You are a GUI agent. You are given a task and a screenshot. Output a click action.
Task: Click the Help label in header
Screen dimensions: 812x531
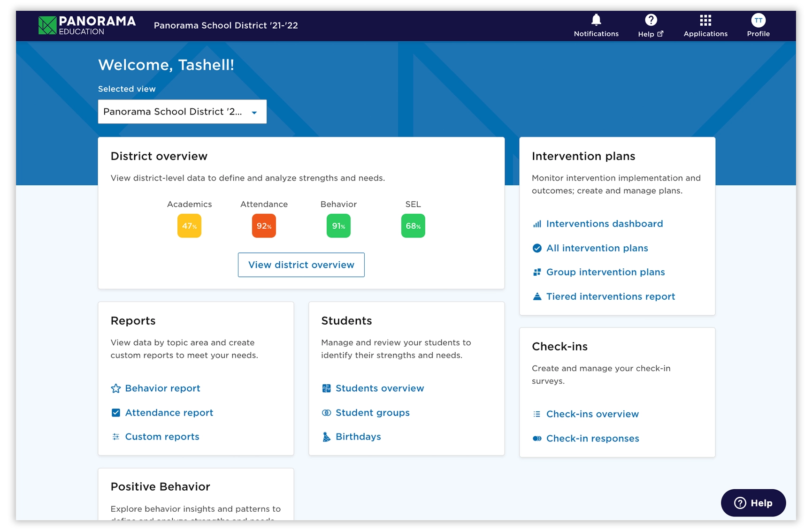(646, 34)
